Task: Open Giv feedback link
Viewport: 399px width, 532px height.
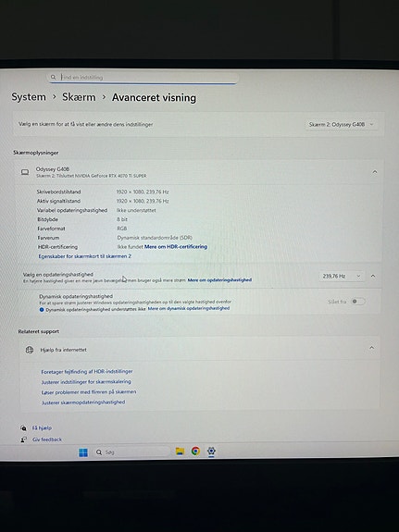Action: pos(47,439)
